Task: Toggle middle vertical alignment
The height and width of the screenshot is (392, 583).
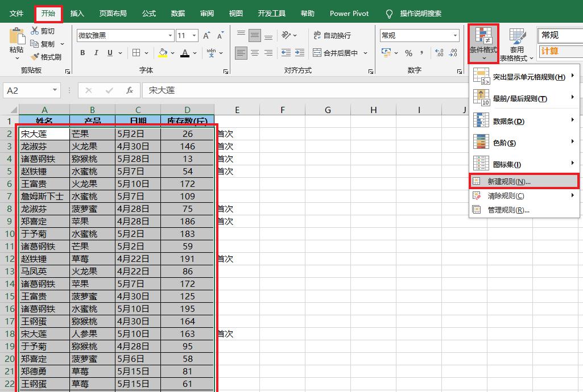Action: tap(255, 36)
